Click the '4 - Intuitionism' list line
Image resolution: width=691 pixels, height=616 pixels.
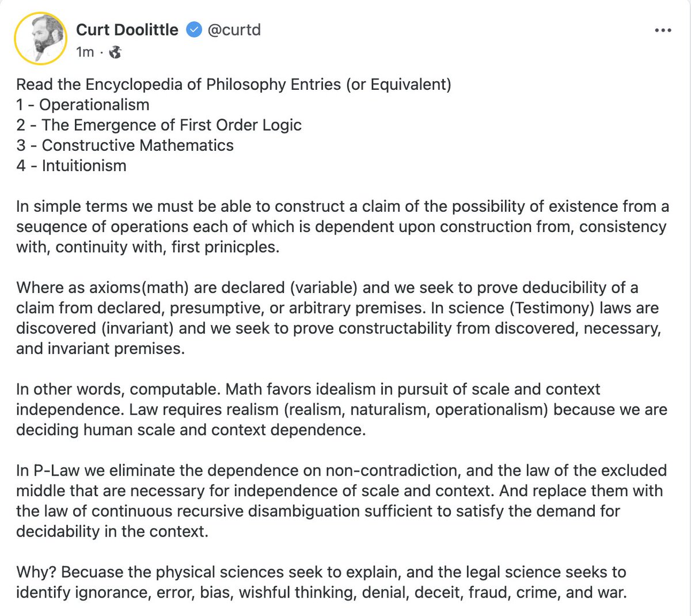point(71,166)
